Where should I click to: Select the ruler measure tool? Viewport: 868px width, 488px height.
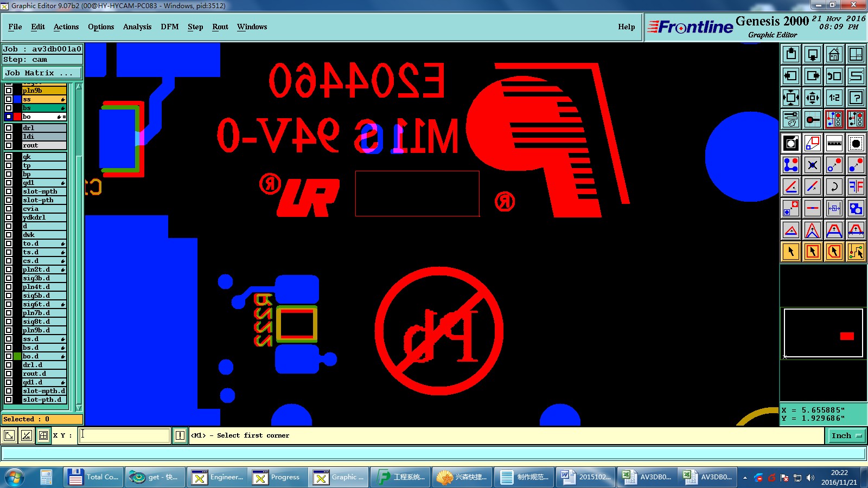point(834,143)
